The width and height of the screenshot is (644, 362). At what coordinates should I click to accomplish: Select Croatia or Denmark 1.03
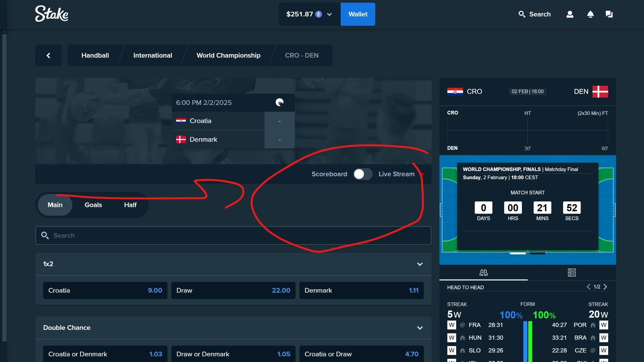tap(105, 354)
